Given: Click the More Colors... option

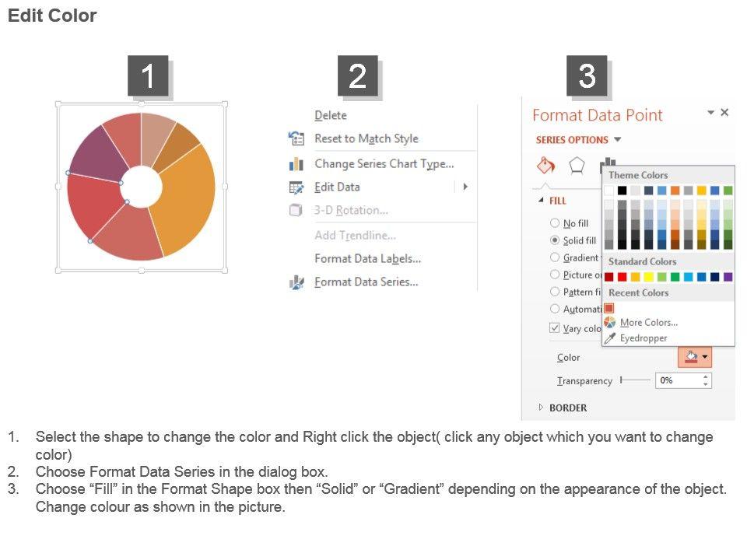Looking at the screenshot, I should tap(648, 322).
